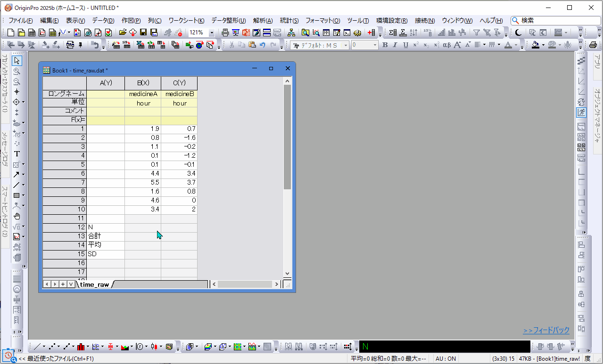Screen dimensions: 603x364
Task: Select the Text tool
Action: pyautogui.click(x=17, y=154)
